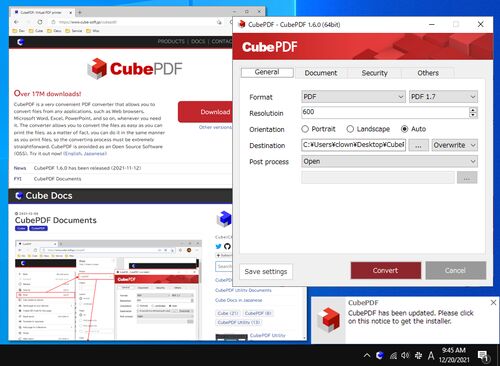
Task: Expand the Format PDF dropdown
Action: pyautogui.click(x=353, y=97)
